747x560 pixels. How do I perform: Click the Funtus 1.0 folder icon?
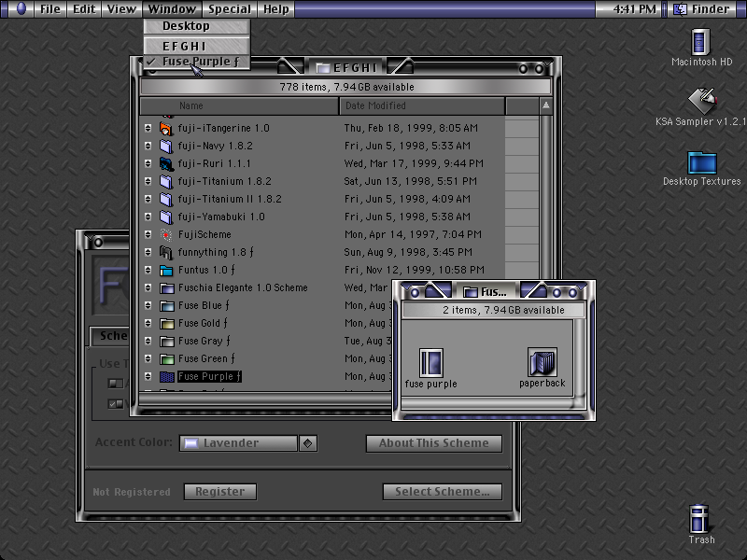coord(166,270)
